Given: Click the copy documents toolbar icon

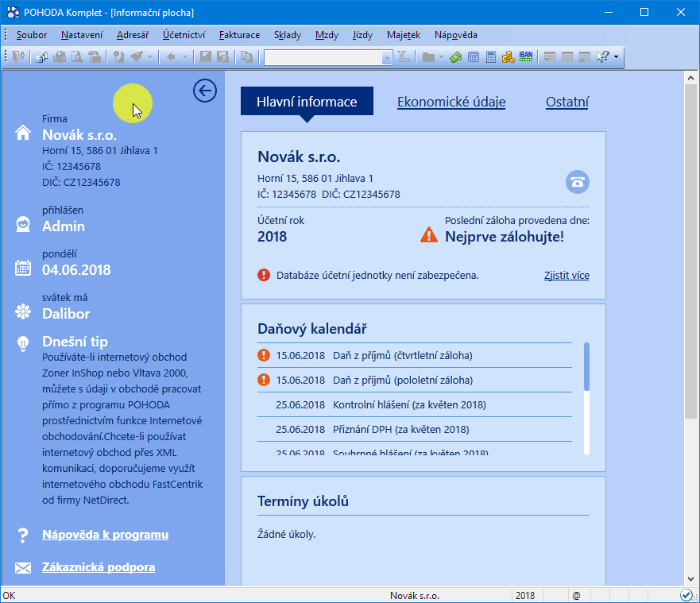Looking at the screenshot, I should point(246,56).
